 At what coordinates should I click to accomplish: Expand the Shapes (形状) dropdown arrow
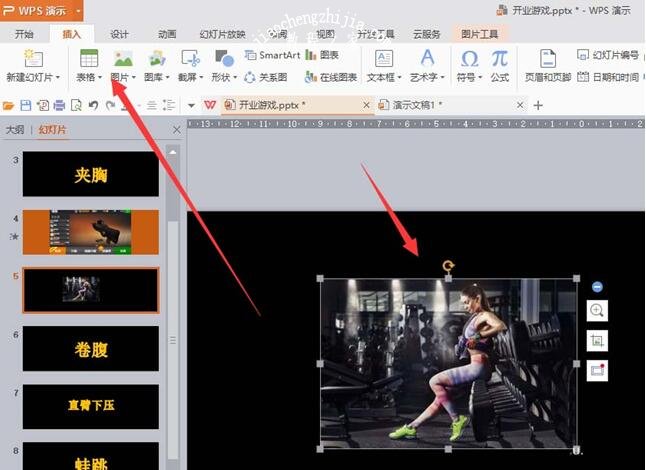(x=235, y=77)
